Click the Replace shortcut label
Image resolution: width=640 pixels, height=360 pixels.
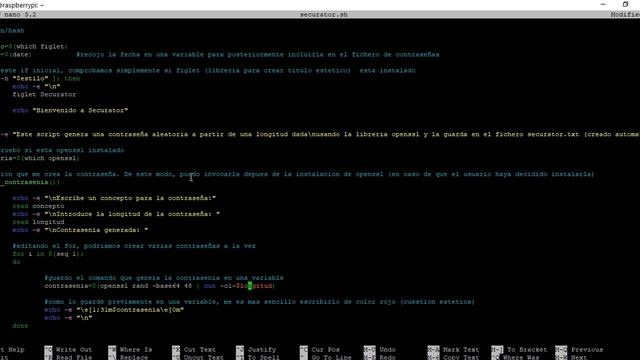(x=134, y=357)
